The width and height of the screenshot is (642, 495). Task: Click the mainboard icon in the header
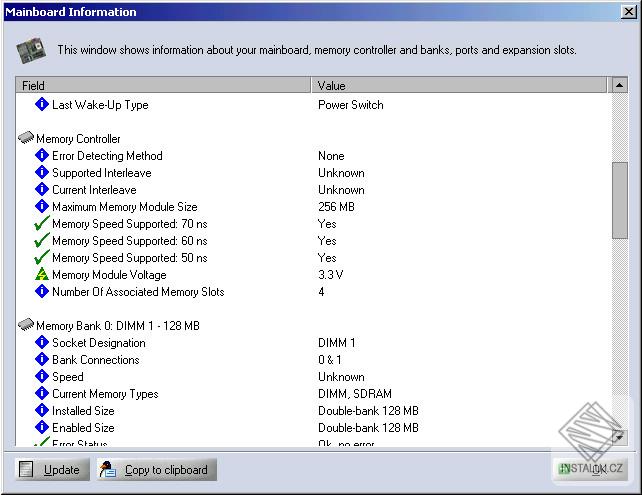point(31,50)
